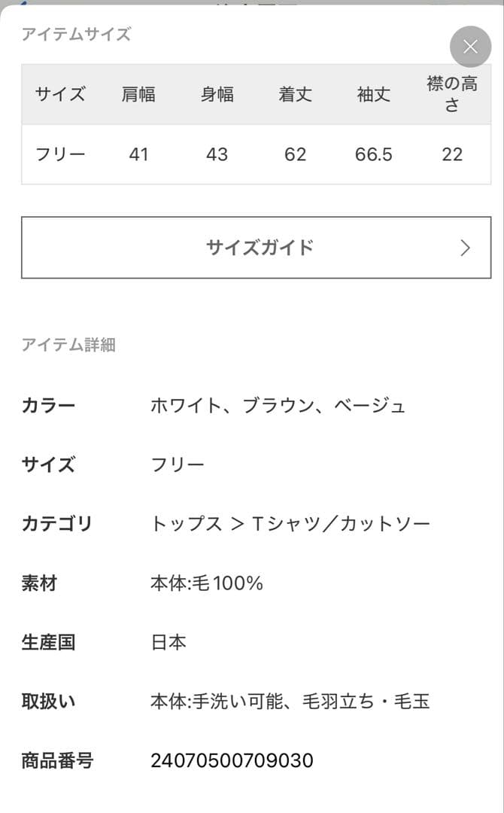Click the chevron next to サイズガイド
Image resolution: width=504 pixels, height=813 pixels.
coord(466,247)
